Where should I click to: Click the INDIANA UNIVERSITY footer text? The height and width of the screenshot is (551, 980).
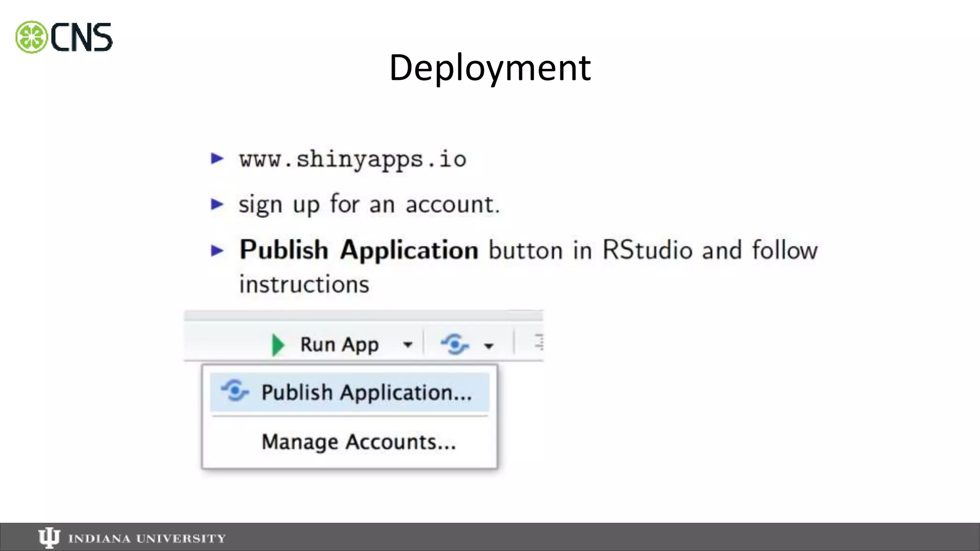coord(147,539)
